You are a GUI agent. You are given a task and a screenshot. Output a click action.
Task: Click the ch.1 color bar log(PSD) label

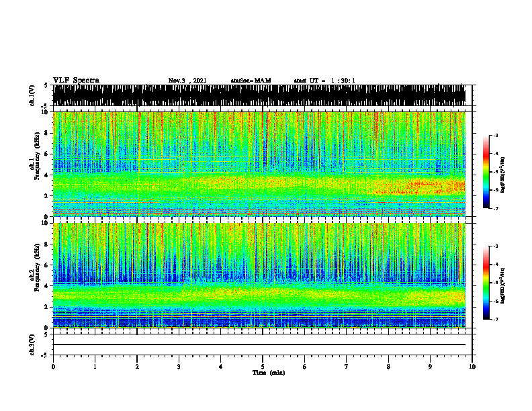[503, 175]
